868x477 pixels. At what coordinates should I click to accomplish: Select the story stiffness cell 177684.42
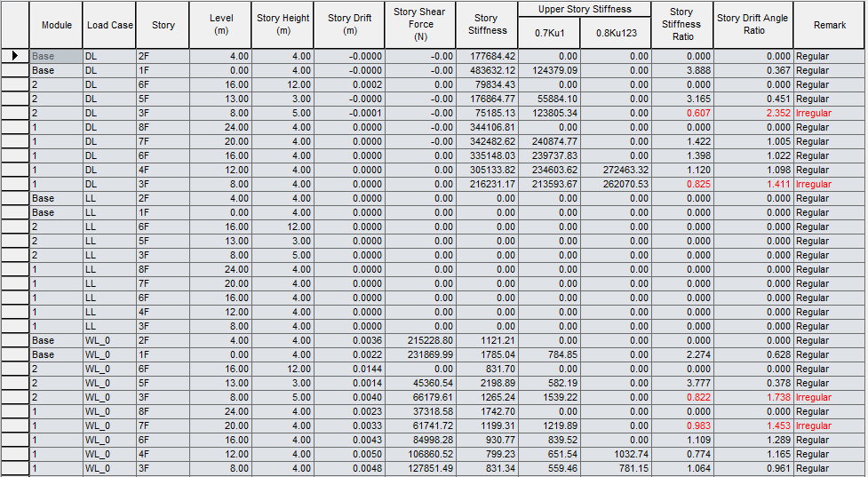(487, 56)
